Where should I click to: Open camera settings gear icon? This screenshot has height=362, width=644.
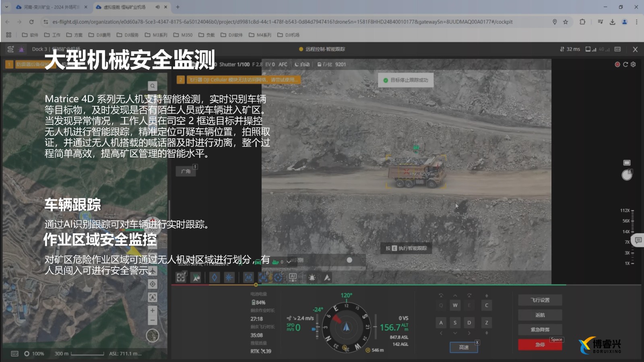pyautogui.click(x=633, y=64)
